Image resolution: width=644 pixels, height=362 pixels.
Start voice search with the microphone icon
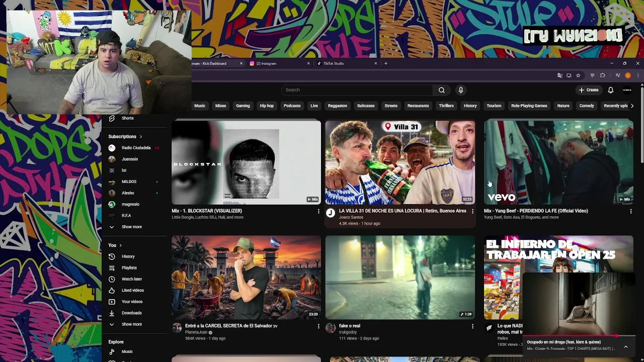click(460, 90)
